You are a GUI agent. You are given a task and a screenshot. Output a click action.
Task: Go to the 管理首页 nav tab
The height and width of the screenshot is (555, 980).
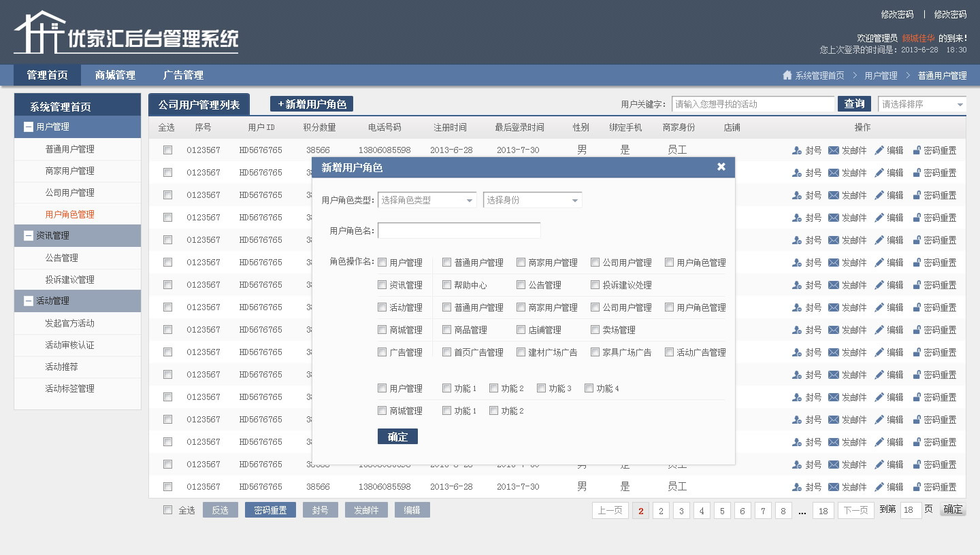coord(47,75)
